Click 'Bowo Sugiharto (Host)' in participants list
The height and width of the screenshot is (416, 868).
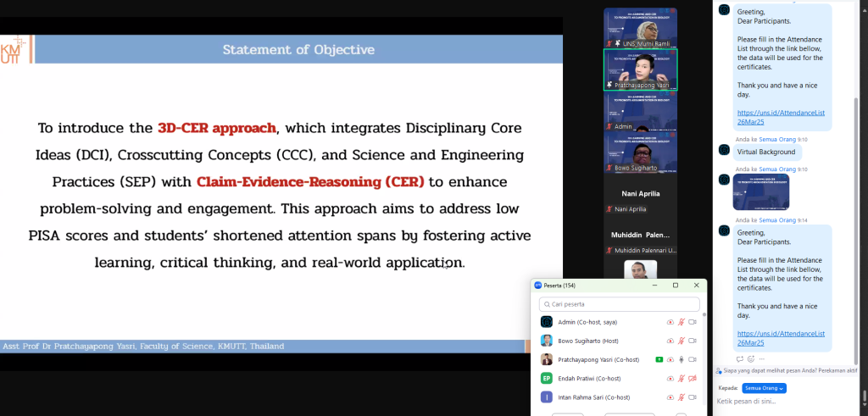tap(588, 341)
